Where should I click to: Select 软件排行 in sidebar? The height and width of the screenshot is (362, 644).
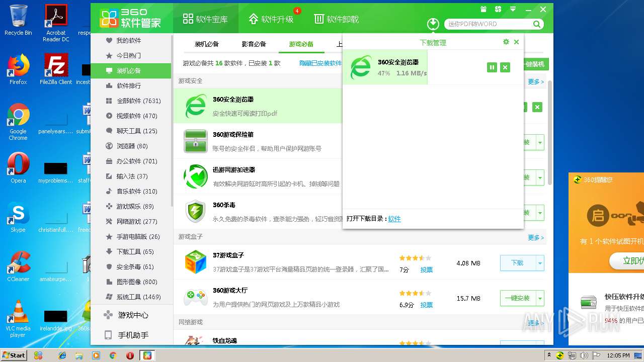click(131, 85)
